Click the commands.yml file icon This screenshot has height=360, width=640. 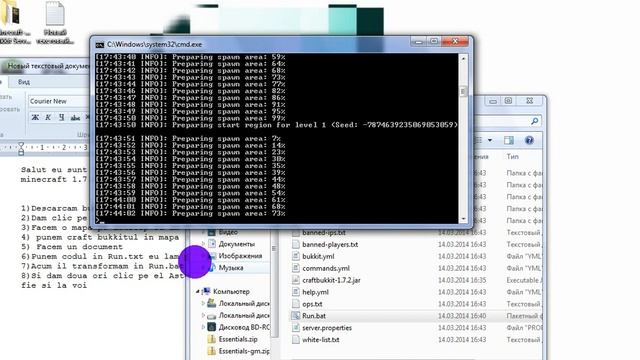pyautogui.click(x=296, y=268)
